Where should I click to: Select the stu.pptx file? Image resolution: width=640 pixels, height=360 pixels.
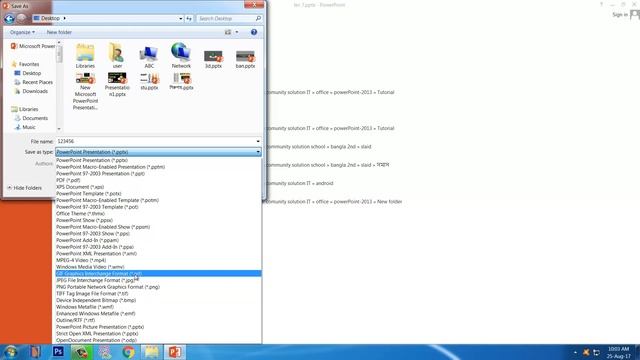(x=149, y=82)
